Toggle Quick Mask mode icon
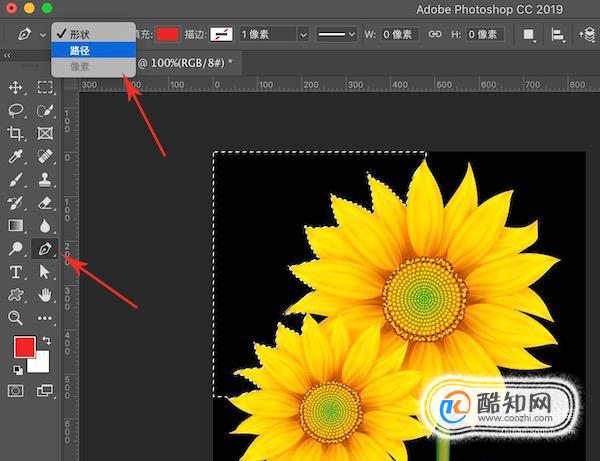 pyautogui.click(x=15, y=391)
